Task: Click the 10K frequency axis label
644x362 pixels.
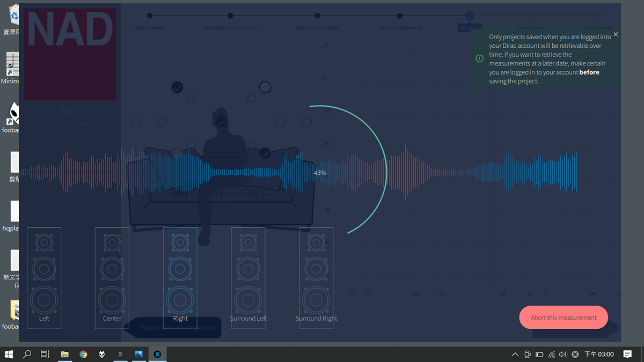Action: pos(593,294)
